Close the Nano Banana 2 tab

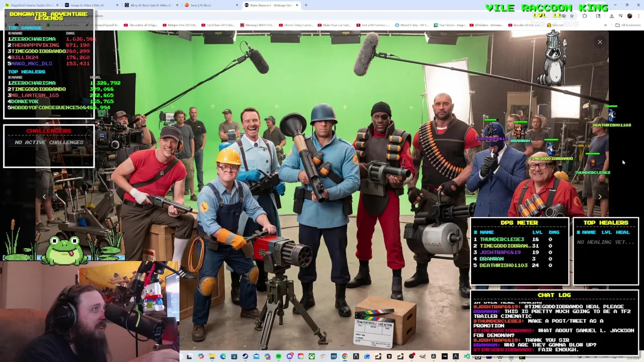[297, 5]
